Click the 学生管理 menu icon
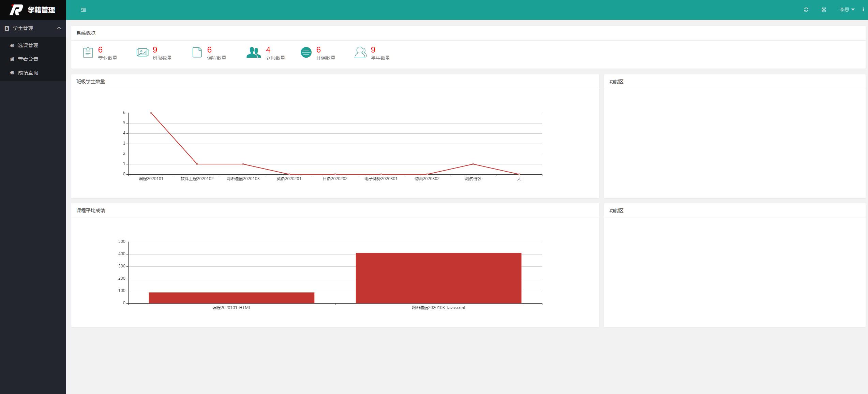Image resolution: width=868 pixels, height=394 pixels. pos(7,28)
